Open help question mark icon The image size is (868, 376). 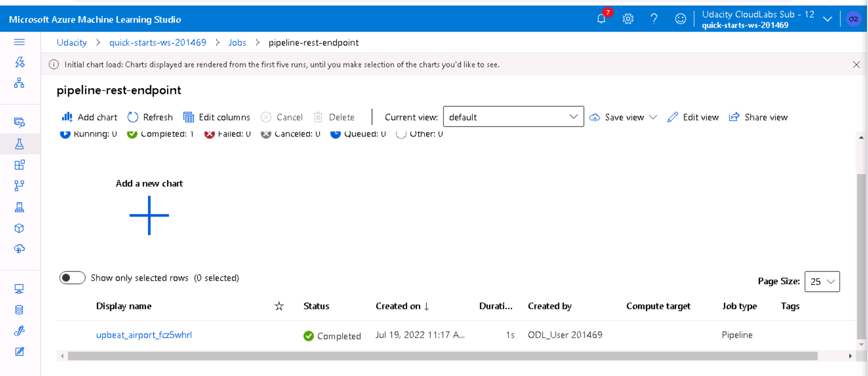[654, 19]
